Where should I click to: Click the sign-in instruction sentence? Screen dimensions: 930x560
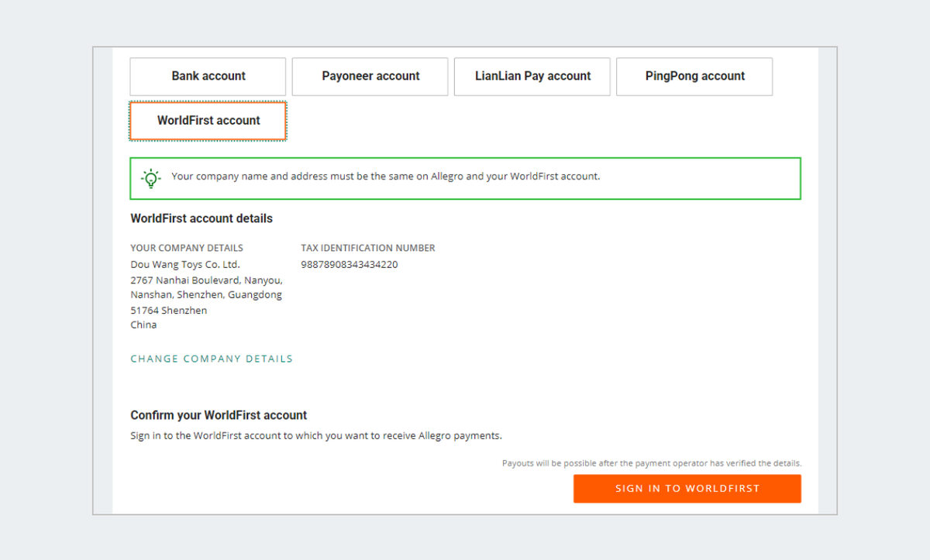point(316,435)
